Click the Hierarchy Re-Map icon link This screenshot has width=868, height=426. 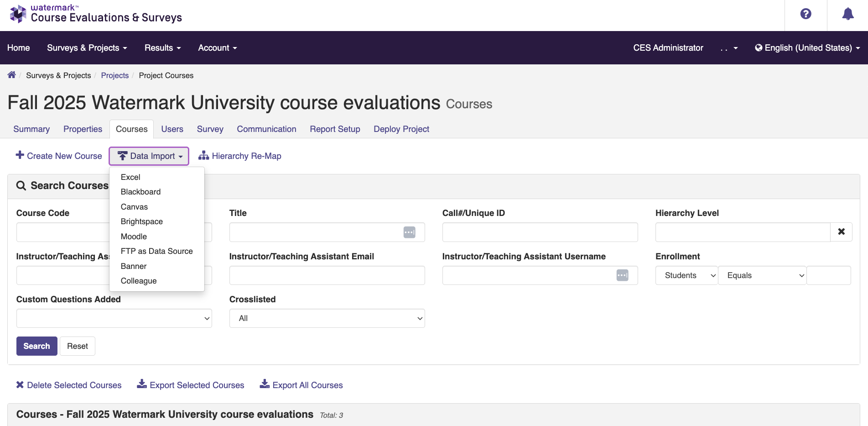(240, 156)
